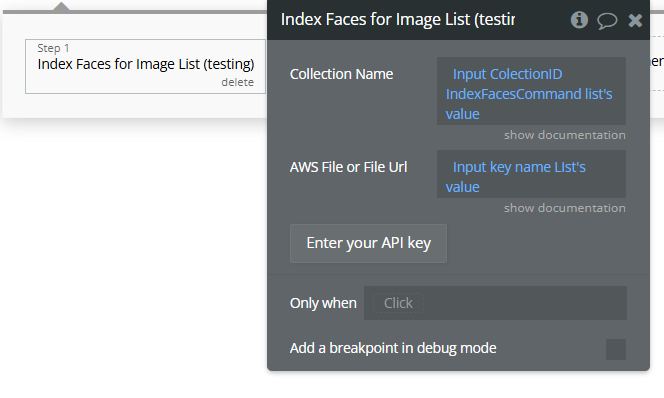Click the Add a breakpoint in debug mode label
Viewport: 664px width, 398px height.
point(393,348)
